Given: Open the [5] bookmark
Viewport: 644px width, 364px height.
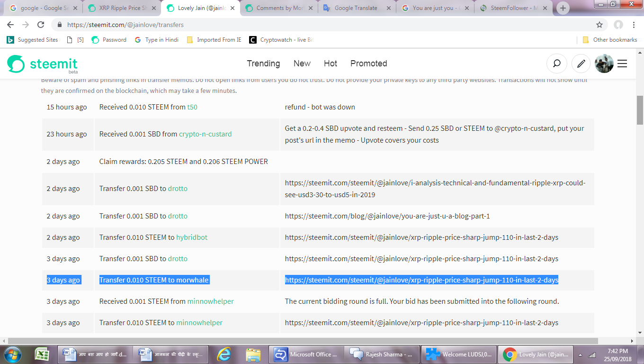Looking at the screenshot, I should (76, 40).
